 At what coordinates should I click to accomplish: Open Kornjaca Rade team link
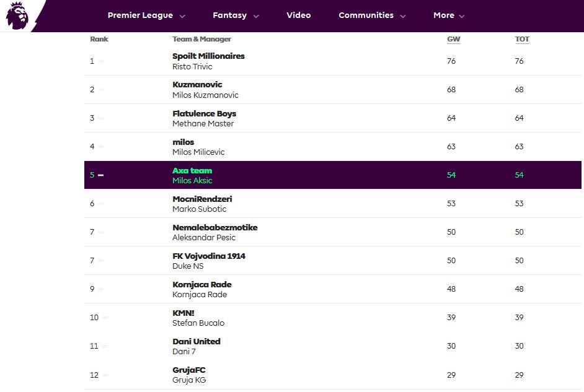tap(202, 284)
